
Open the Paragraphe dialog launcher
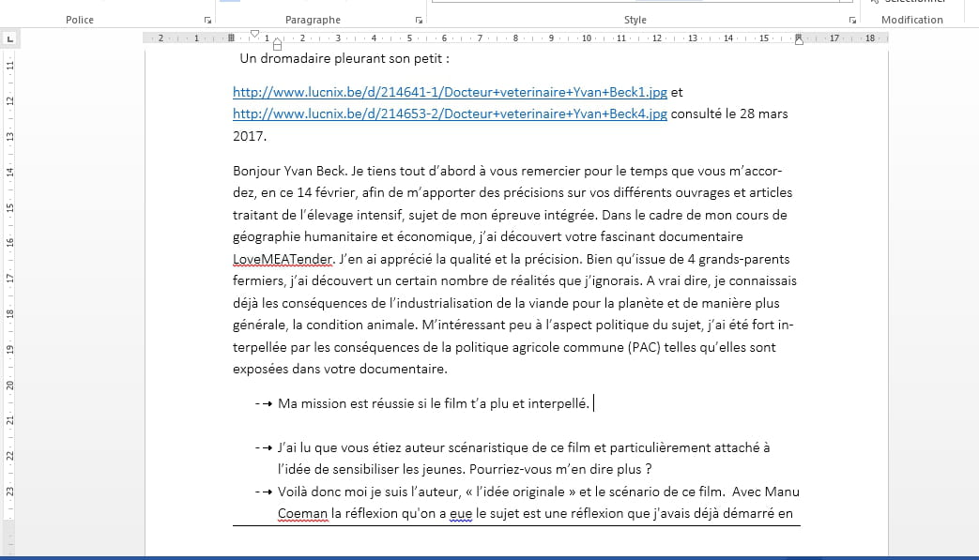click(419, 20)
